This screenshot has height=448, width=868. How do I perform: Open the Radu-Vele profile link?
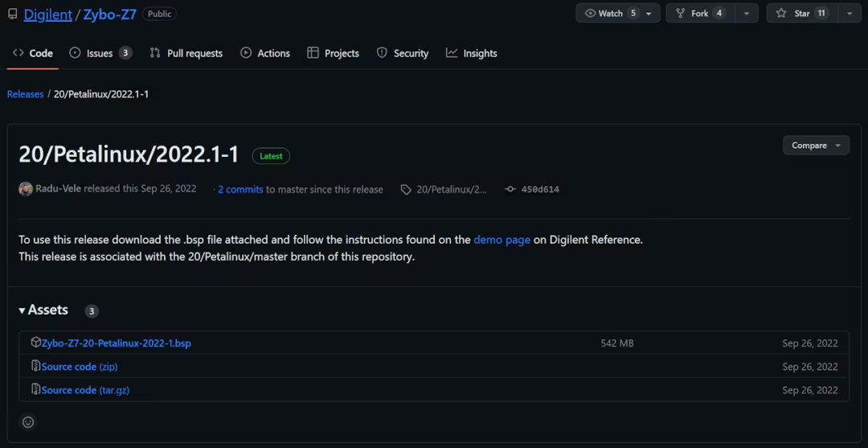(x=58, y=189)
